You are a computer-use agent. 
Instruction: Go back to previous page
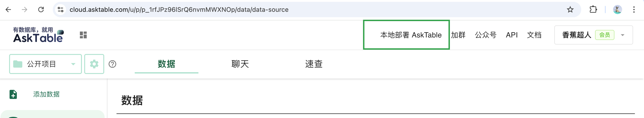(x=8, y=10)
